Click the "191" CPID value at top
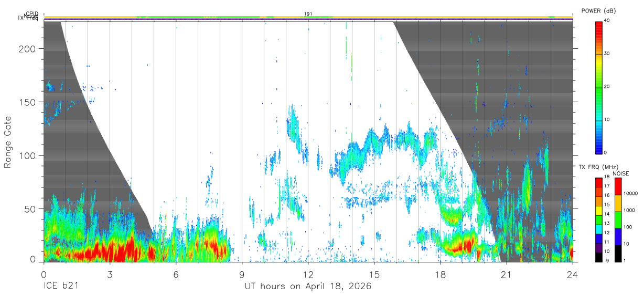 308,14
